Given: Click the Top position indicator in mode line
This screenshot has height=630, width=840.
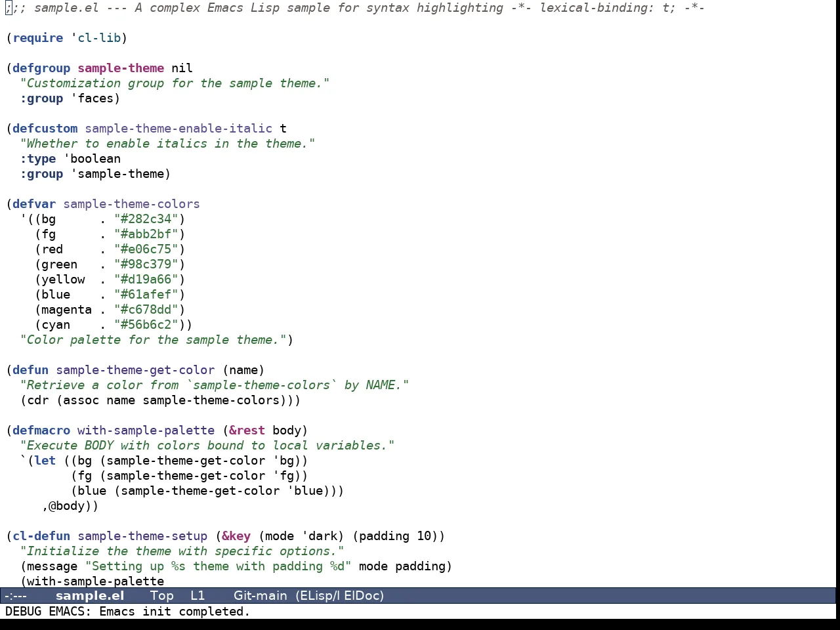Looking at the screenshot, I should 161,596.
